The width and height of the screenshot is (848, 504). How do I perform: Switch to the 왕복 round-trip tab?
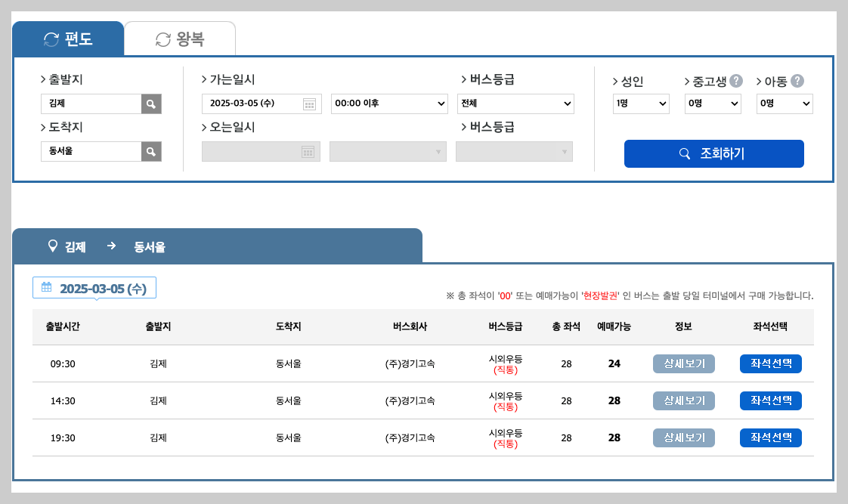179,39
